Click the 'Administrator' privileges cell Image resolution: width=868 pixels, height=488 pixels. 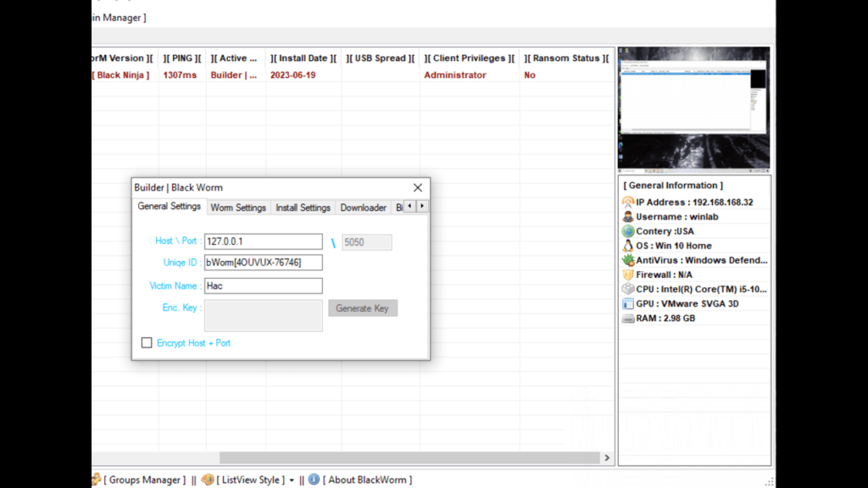point(455,75)
